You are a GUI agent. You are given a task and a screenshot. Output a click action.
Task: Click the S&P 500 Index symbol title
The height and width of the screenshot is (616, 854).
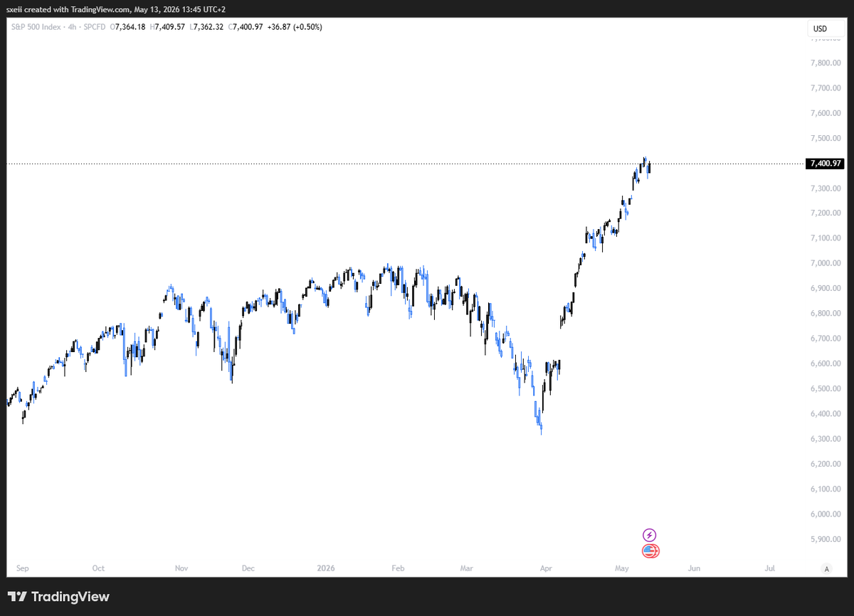[35, 27]
